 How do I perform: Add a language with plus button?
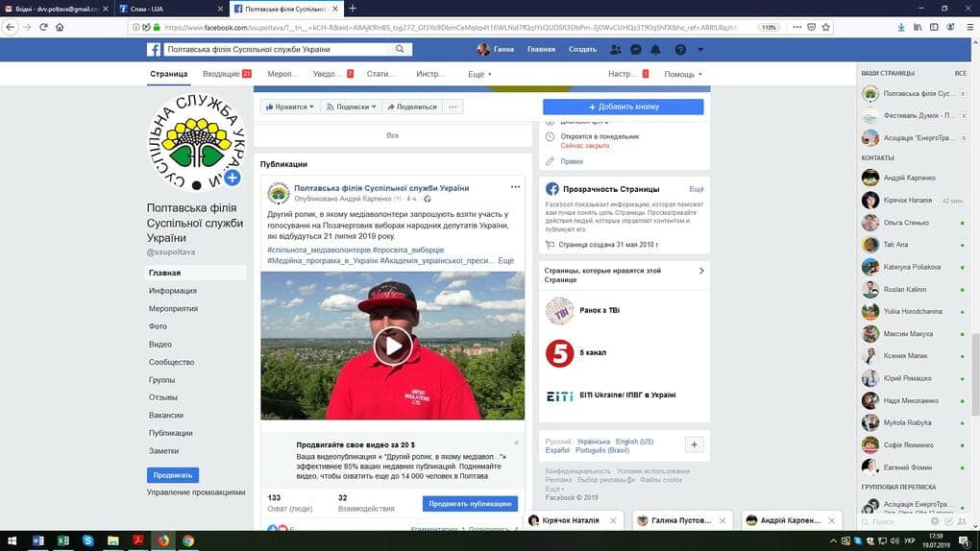pyautogui.click(x=694, y=444)
